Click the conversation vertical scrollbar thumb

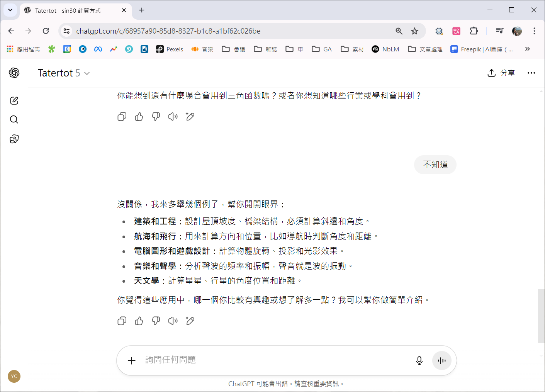click(x=541, y=316)
